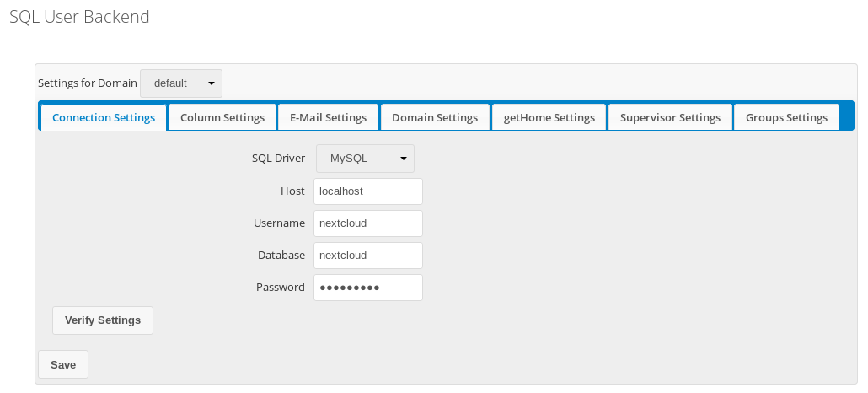Click the Host input field
868x393 pixels.
click(367, 191)
